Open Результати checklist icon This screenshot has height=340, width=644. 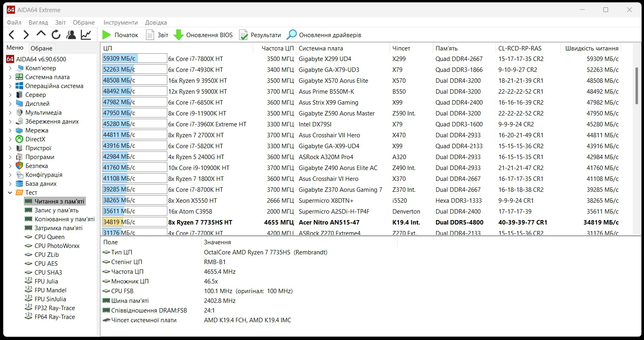pos(244,35)
